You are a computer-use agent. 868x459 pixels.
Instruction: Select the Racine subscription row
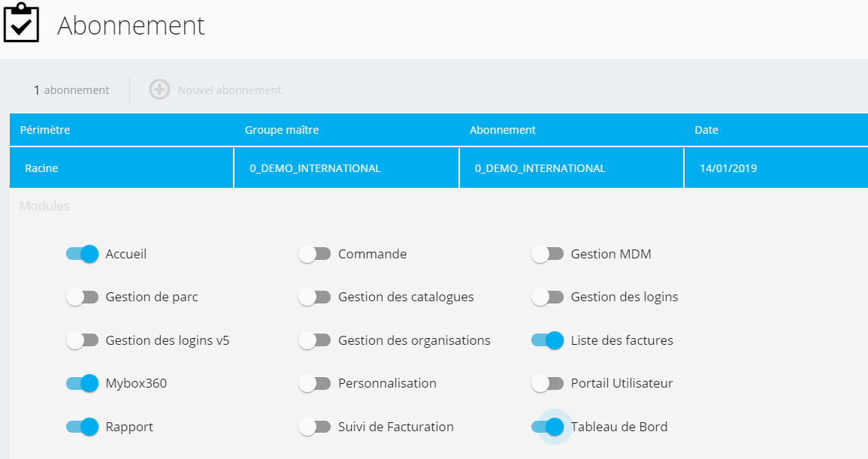[x=120, y=168]
